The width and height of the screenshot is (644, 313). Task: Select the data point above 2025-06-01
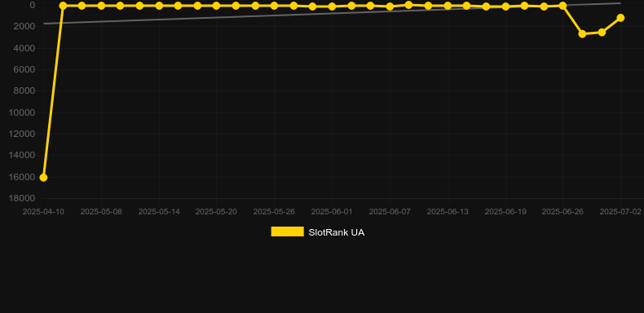[332, 7]
